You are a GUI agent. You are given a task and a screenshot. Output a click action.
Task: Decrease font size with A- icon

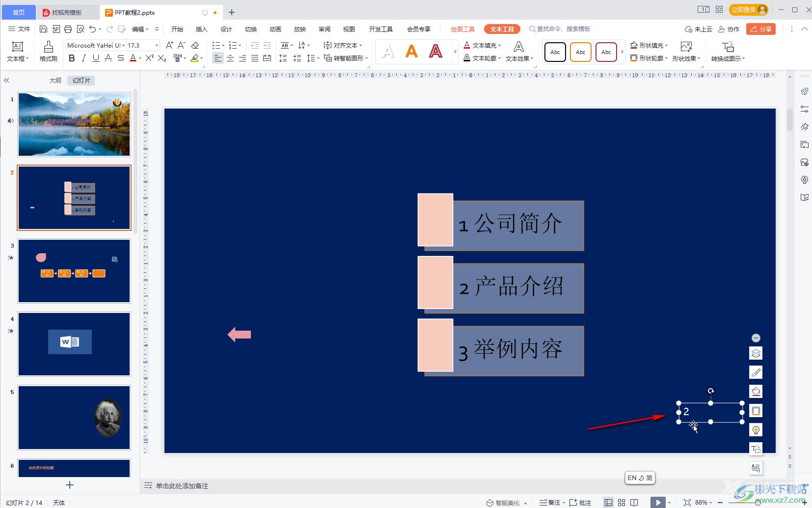click(x=182, y=45)
